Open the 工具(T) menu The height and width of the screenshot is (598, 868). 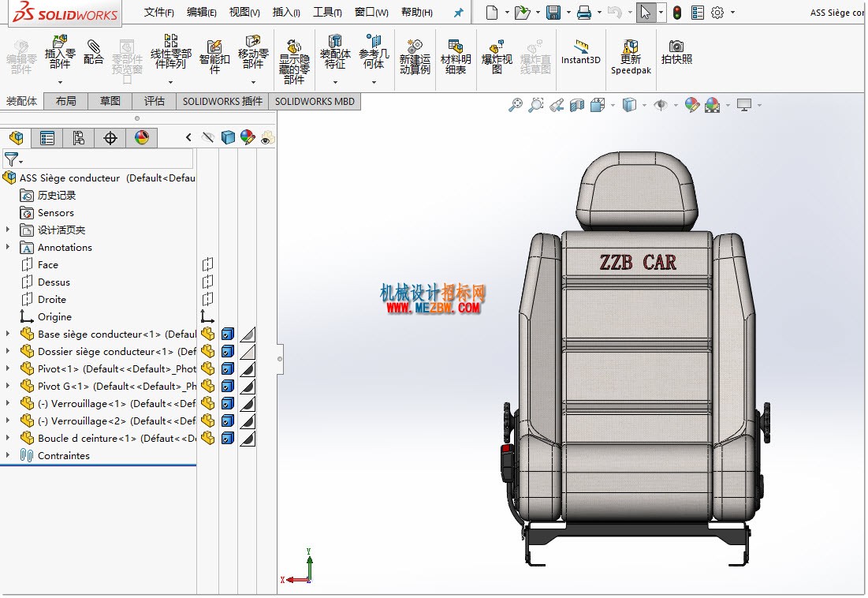point(327,12)
